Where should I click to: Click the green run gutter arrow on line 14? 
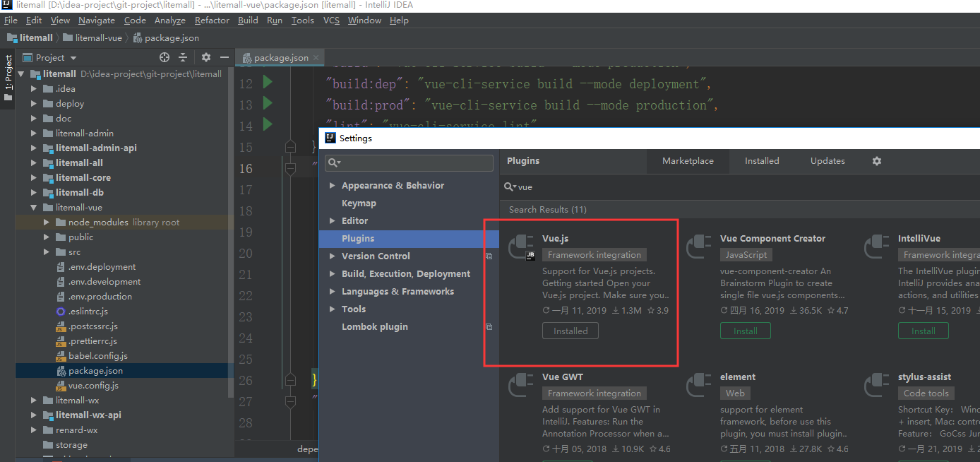(x=267, y=124)
